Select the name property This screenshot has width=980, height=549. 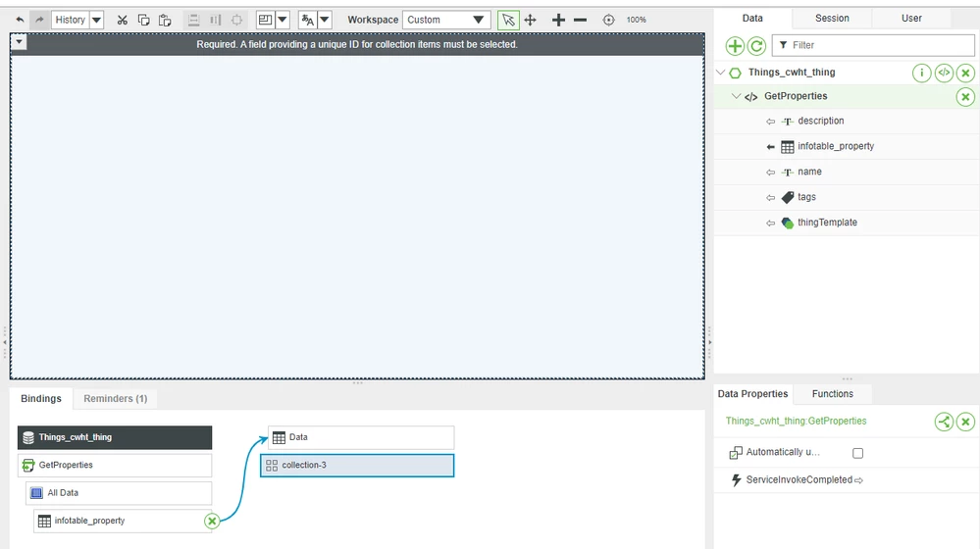point(809,172)
